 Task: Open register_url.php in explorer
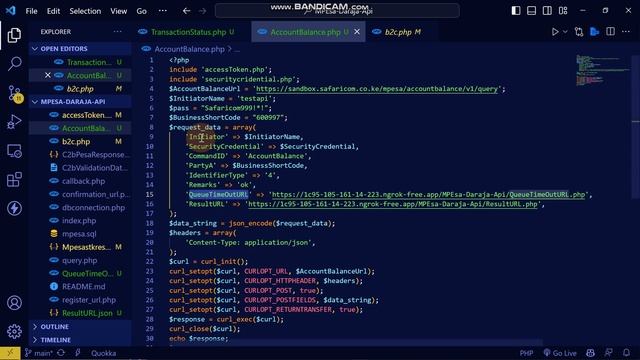pyautogui.click(x=80, y=300)
